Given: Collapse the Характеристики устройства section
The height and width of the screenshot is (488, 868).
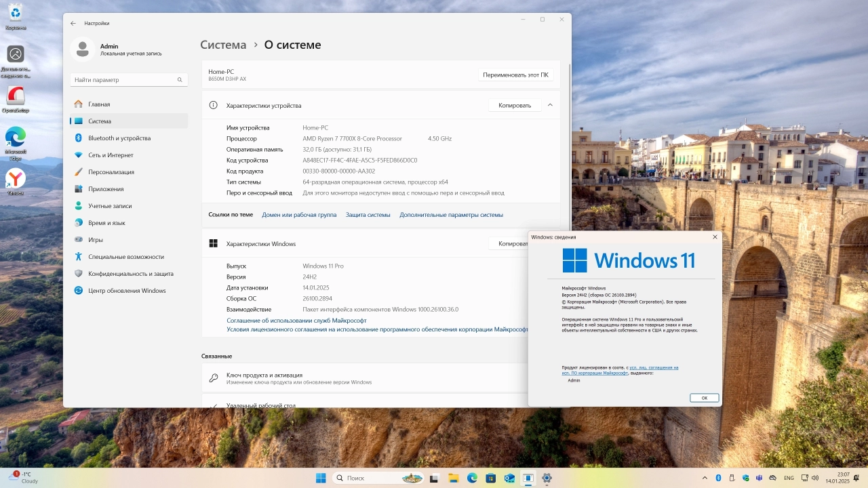Looking at the screenshot, I should pos(550,105).
